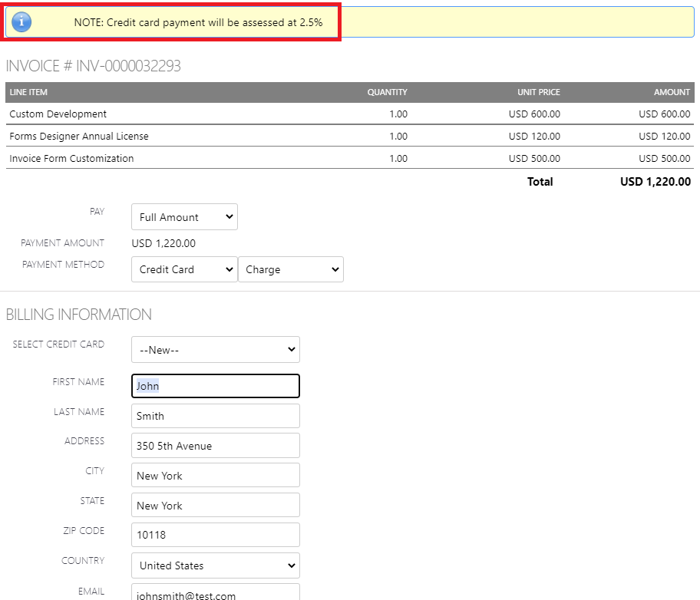
Task: Expand the Credit Card payment method dropdown
Action: pos(184,269)
